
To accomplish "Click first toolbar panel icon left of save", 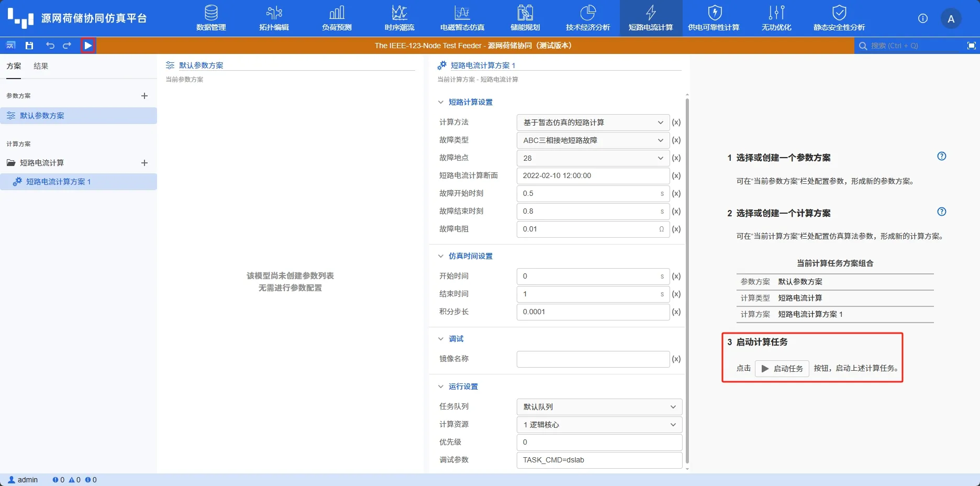I will (10, 46).
